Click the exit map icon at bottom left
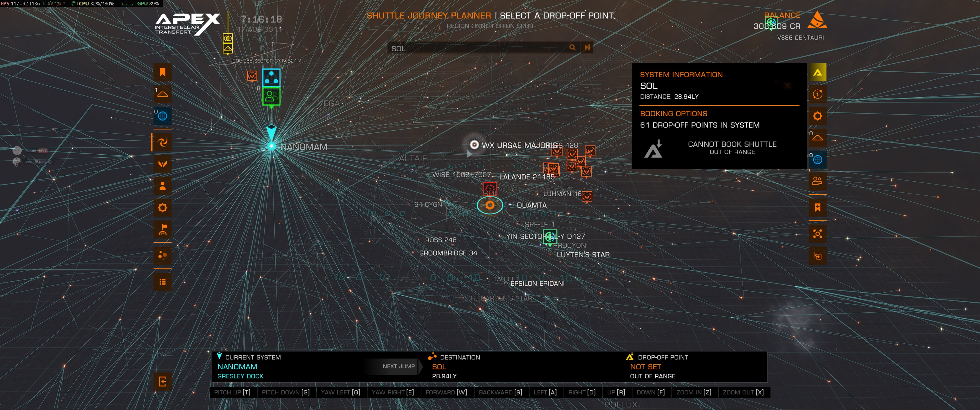The image size is (980, 410). (162, 382)
